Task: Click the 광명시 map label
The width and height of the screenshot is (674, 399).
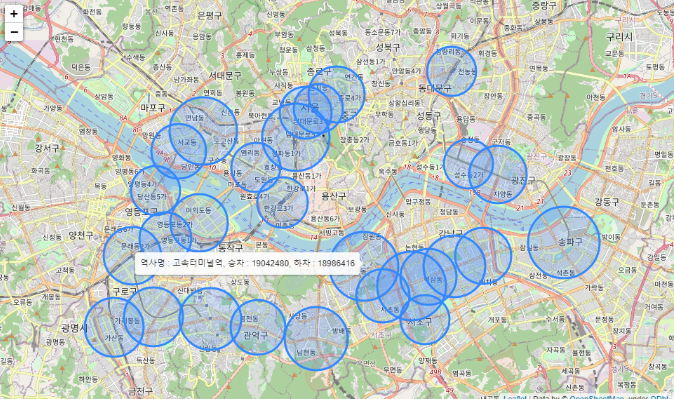Action: tap(74, 328)
